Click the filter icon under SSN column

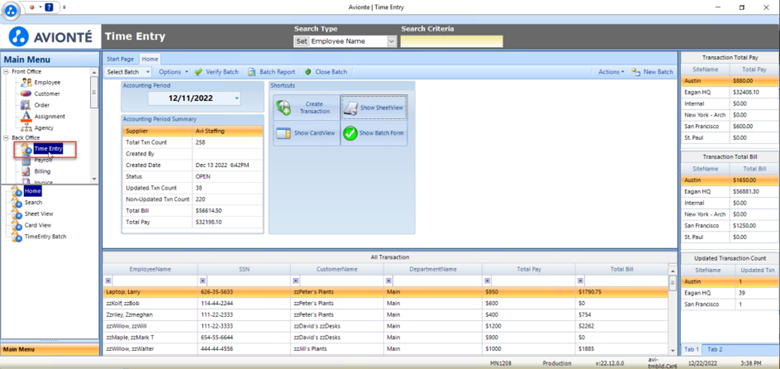coord(202,281)
